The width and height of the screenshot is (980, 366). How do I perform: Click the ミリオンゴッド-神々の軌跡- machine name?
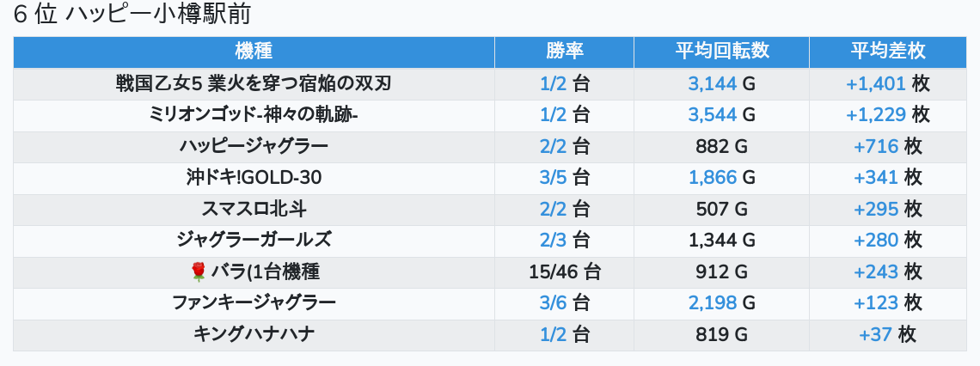coord(254,115)
